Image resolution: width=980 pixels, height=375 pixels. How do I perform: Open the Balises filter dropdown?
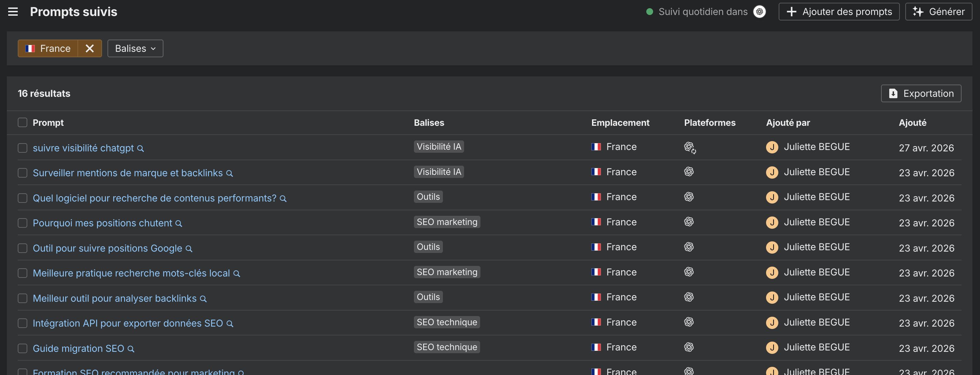(135, 48)
